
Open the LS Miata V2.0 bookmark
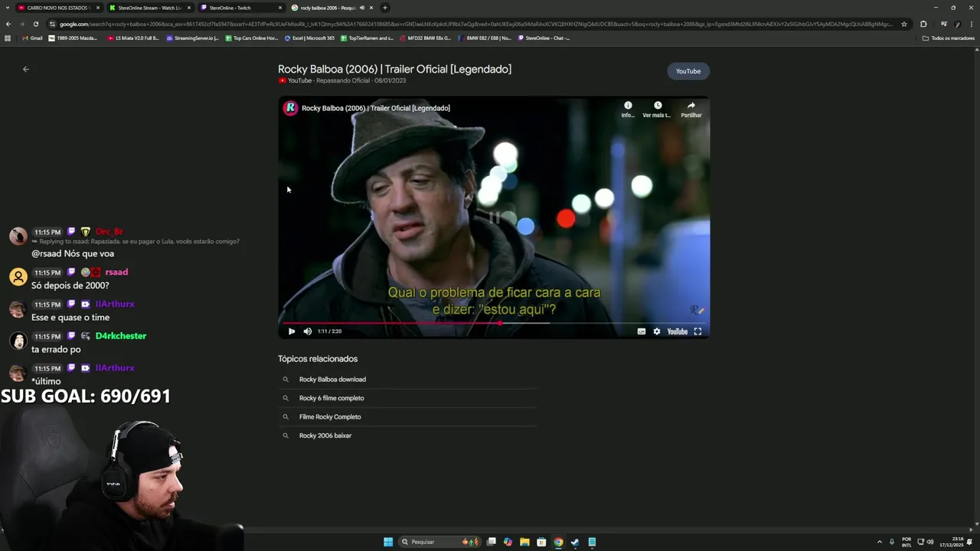[133, 37]
